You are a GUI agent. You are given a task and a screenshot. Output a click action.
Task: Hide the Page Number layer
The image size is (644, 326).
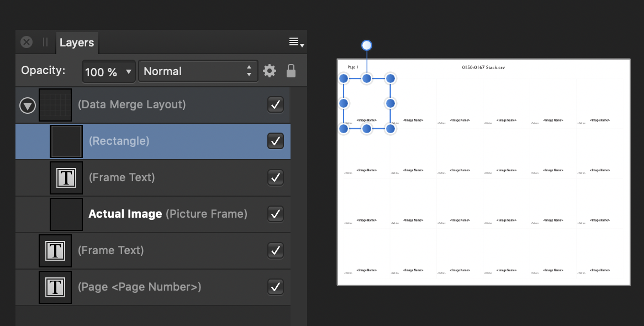(x=275, y=287)
